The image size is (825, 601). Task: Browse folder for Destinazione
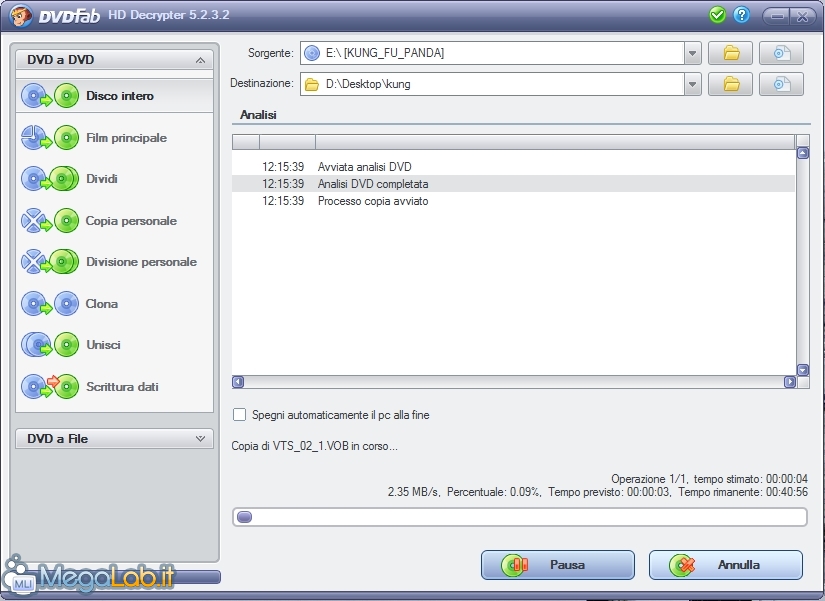tap(730, 84)
